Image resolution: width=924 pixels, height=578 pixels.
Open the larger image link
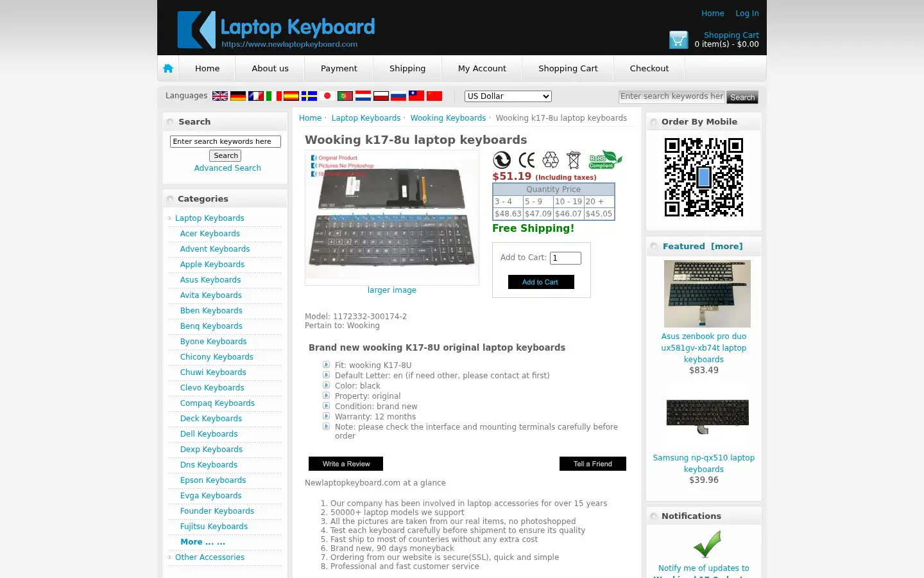(392, 290)
